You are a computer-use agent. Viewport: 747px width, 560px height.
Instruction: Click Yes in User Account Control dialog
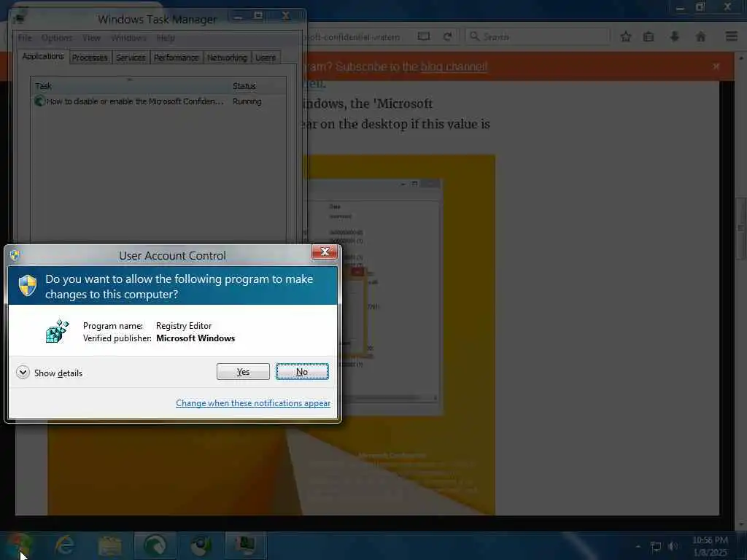tap(243, 371)
